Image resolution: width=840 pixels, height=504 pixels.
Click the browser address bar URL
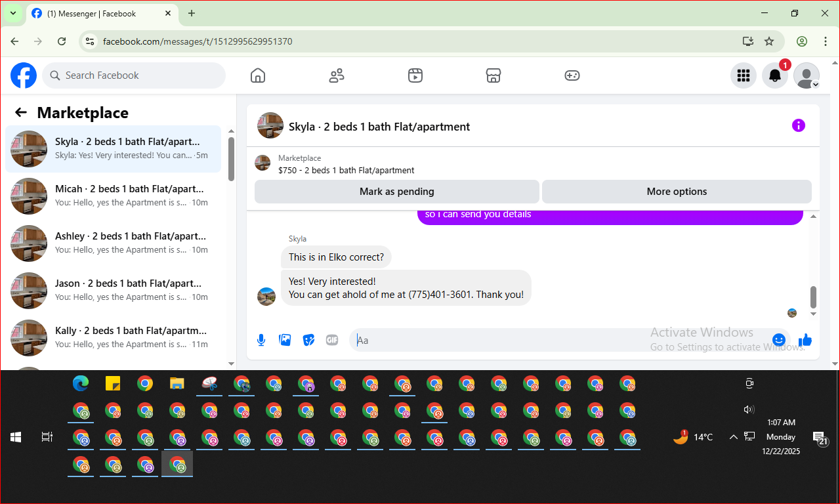tap(198, 41)
